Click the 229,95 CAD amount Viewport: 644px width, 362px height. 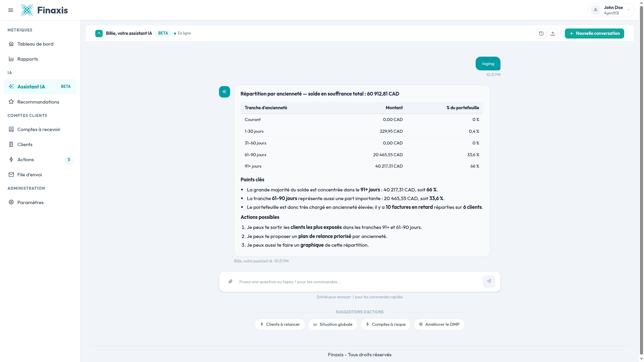click(391, 131)
